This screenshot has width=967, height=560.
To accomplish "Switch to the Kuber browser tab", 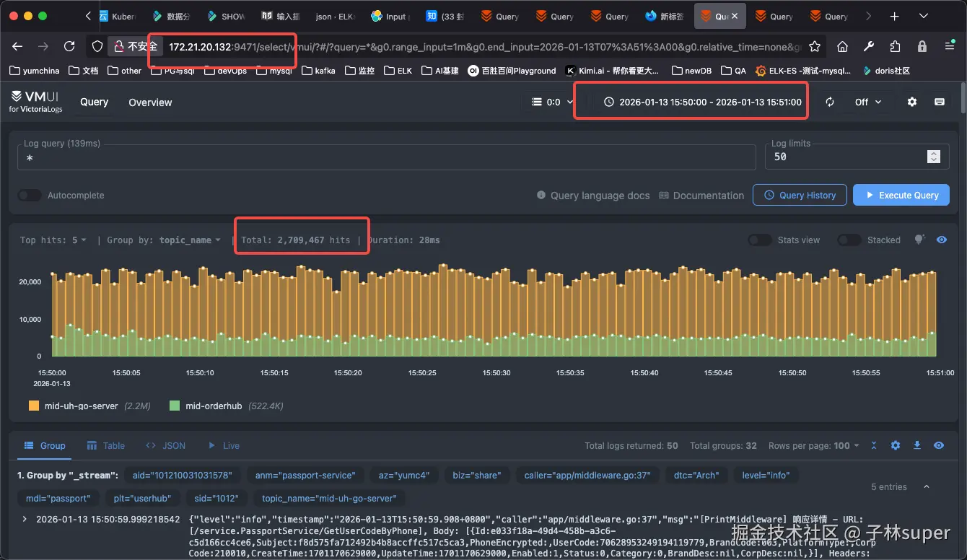I will click(x=117, y=16).
